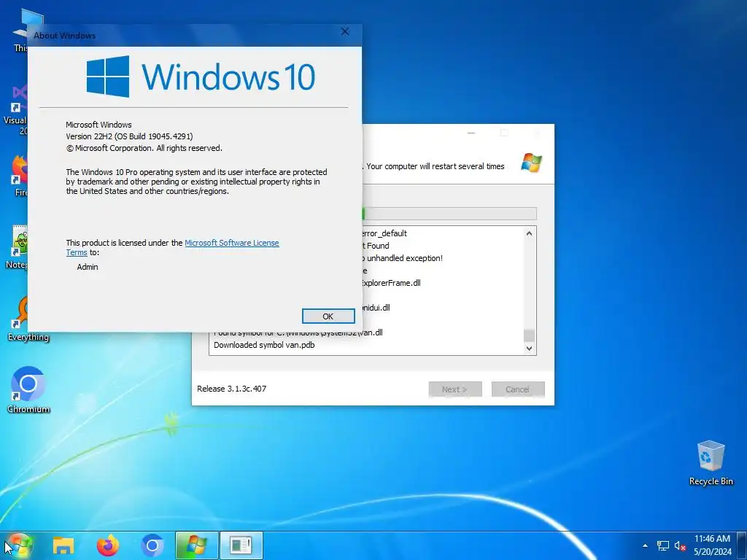The image size is (747, 560).
Task: Click 'Release 3.1.3c.407' version text
Action: point(231,389)
